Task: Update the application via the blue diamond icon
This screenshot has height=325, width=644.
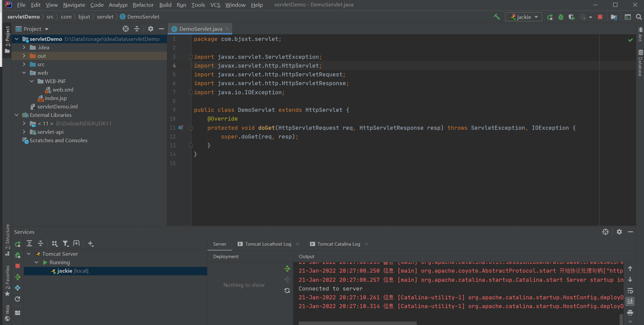Action: [18, 288]
